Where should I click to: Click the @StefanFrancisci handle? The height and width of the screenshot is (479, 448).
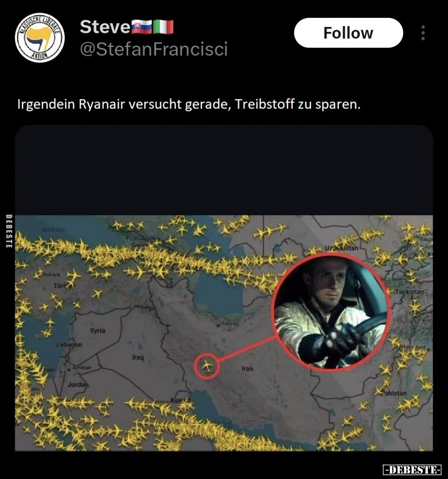click(154, 49)
